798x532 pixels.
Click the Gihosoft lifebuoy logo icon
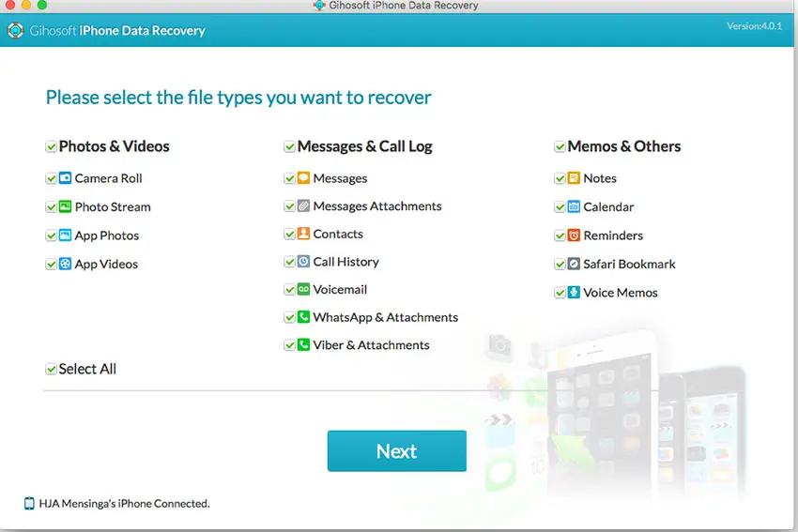(15, 31)
